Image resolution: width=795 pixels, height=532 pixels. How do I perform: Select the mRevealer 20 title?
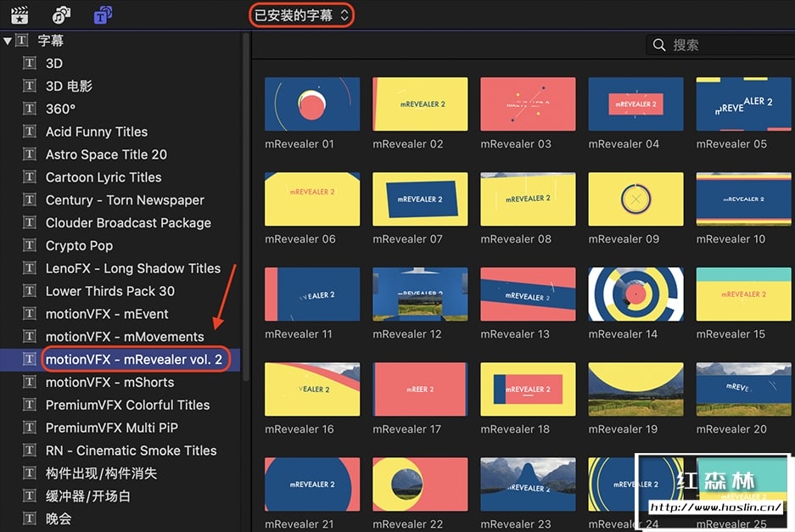pyautogui.click(x=744, y=389)
